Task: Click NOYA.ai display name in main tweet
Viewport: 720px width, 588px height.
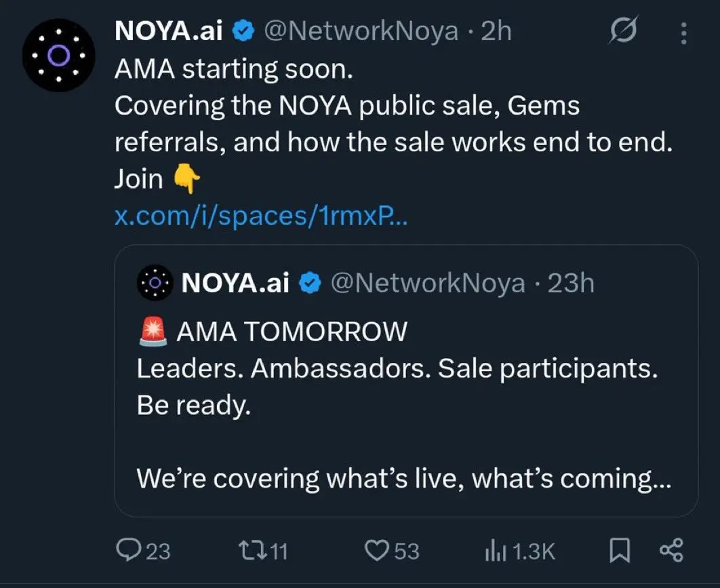Action: [169, 32]
